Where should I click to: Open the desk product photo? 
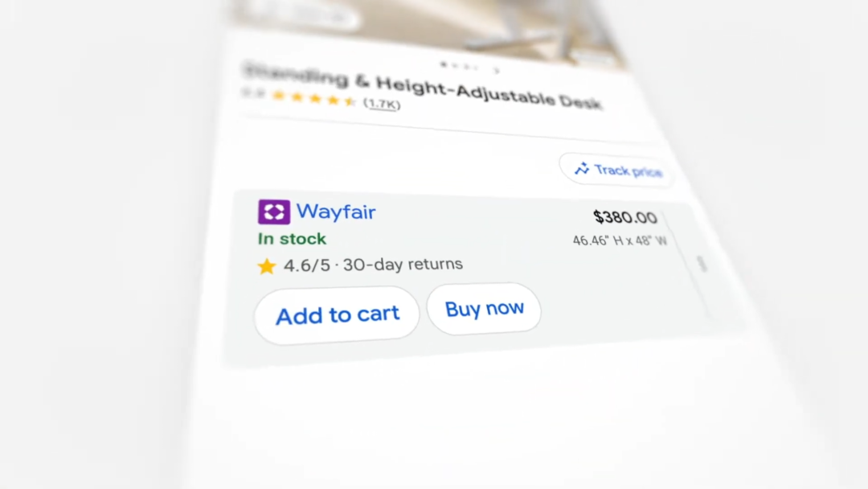pyautogui.click(x=429, y=27)
